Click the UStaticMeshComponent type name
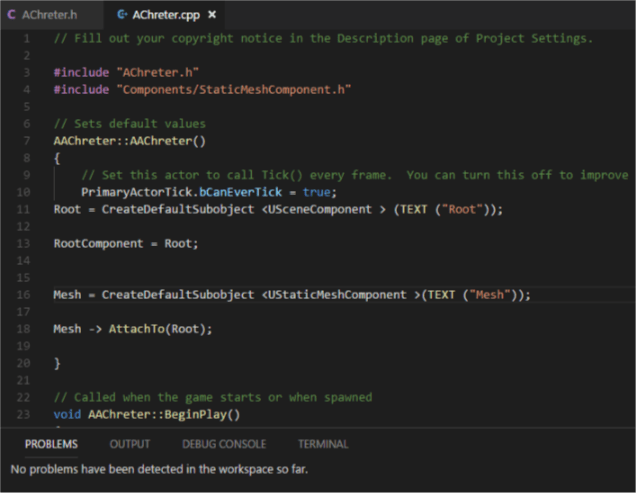The width and height of the screenshot is (636, 493). tap(337, 295)
